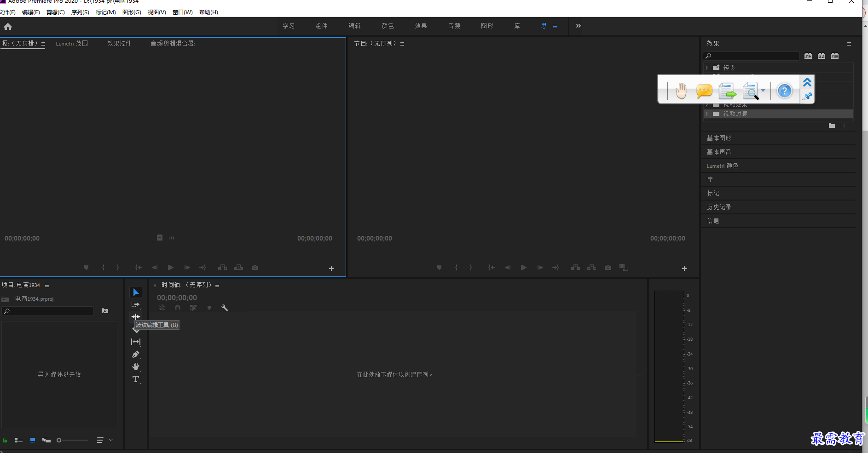Image resolution: width=868 pixels, height=453 pixels.
Task: Click the YUV effects filter icon
Action: click(835, 56)
